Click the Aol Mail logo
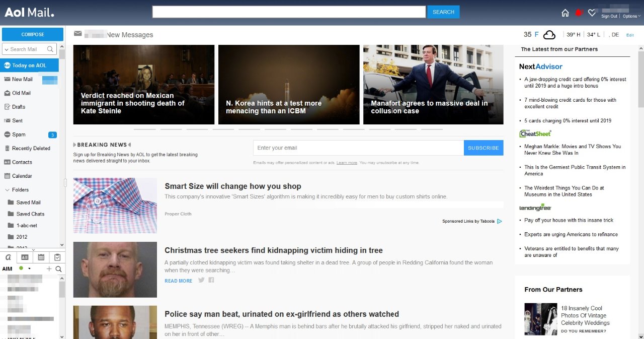This screenshot has height=339, width=644. click(x=29, y=12)
